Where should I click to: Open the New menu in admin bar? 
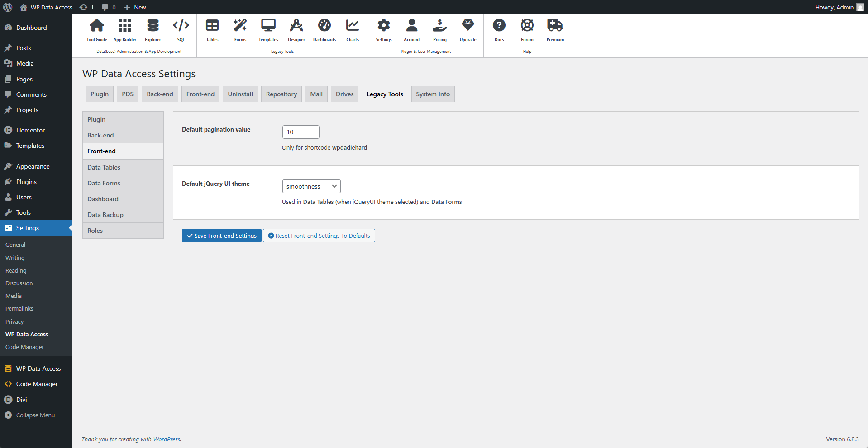tap(134, 7)
